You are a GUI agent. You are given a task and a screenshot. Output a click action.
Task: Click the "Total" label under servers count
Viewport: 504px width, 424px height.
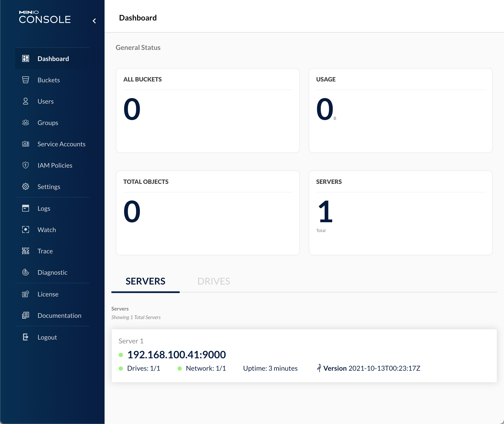click(x=321, y=231)
